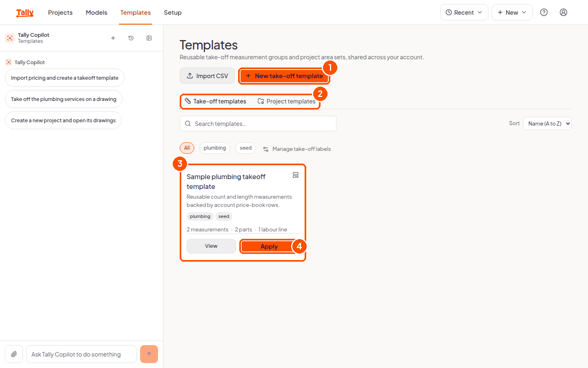Screen dimensions: 588x368
Task: Open Templates in the top navigation
Action: [136, 13]
